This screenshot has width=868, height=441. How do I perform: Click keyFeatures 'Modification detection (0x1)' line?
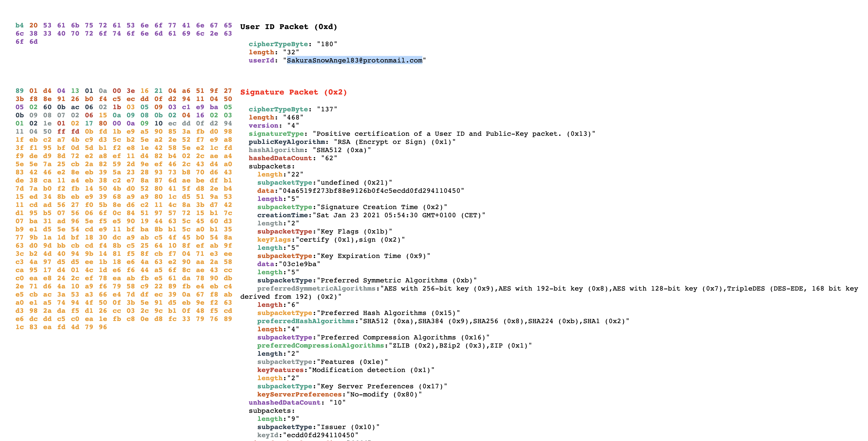[x=346, y=370]
